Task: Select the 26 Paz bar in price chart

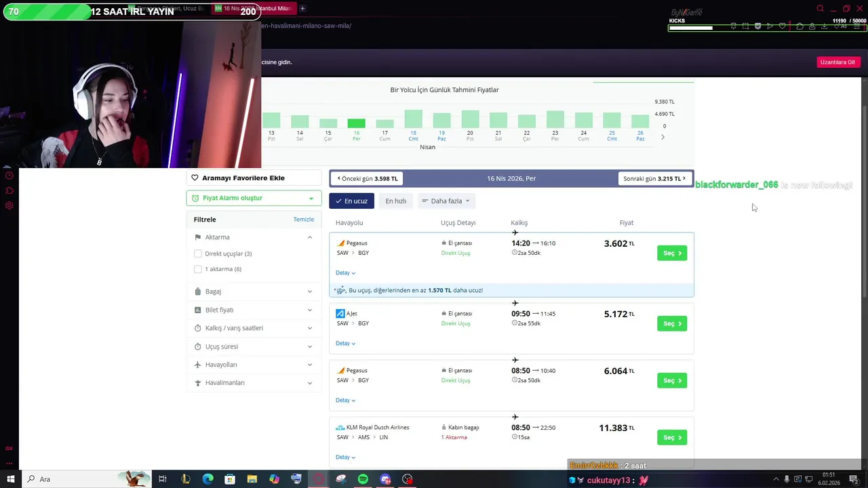Action: coord(640,121)
